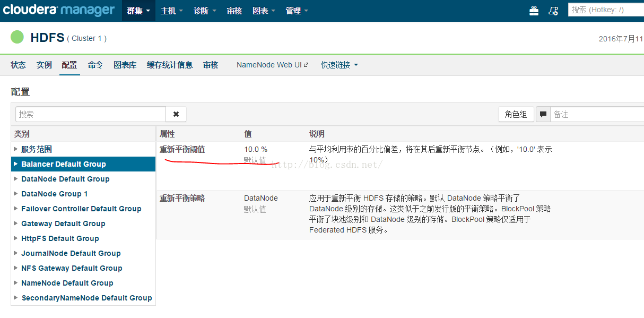Open the 主机 dropdown menu
The height and width of the screenshot is (318, 644).
click(172, 11)
